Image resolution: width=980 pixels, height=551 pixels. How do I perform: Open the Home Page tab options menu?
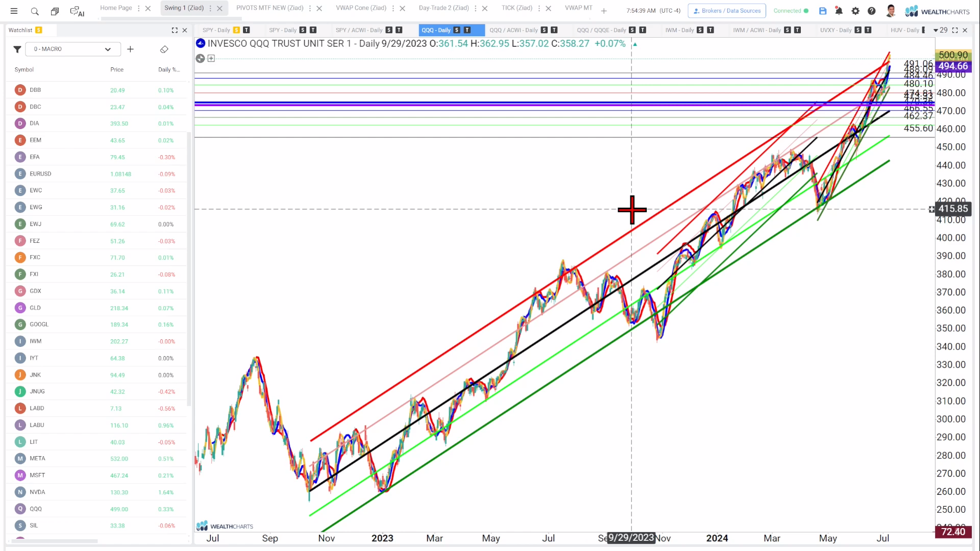[138, 8]
